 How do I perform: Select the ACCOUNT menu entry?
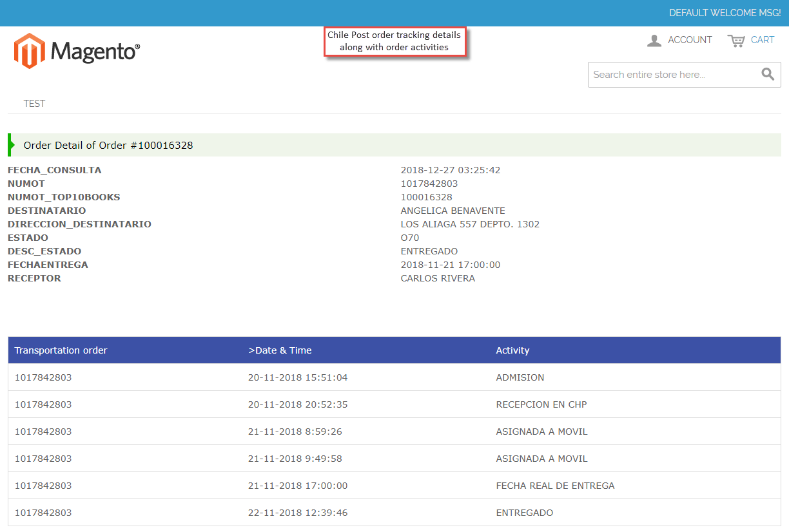[x=690, y=40]
